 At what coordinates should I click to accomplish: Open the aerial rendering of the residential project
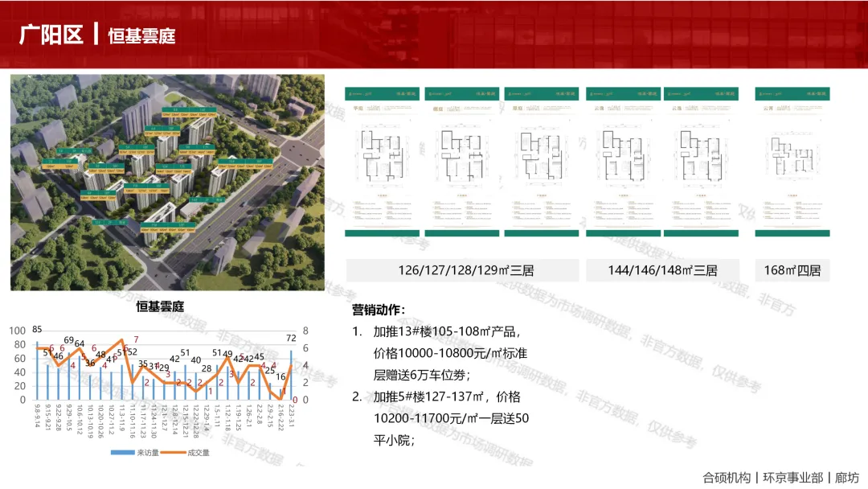point(167,183)
